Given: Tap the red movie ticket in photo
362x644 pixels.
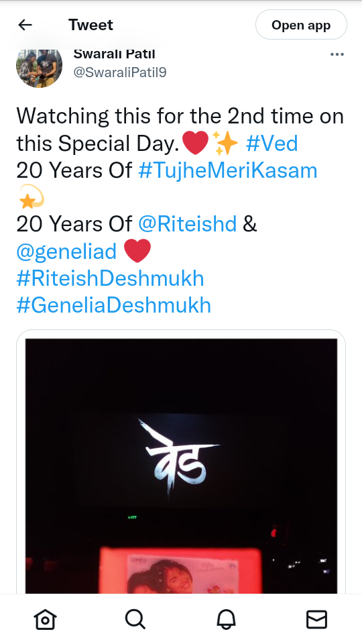Looking at the screenshot, I should click(x=181, y=571).
